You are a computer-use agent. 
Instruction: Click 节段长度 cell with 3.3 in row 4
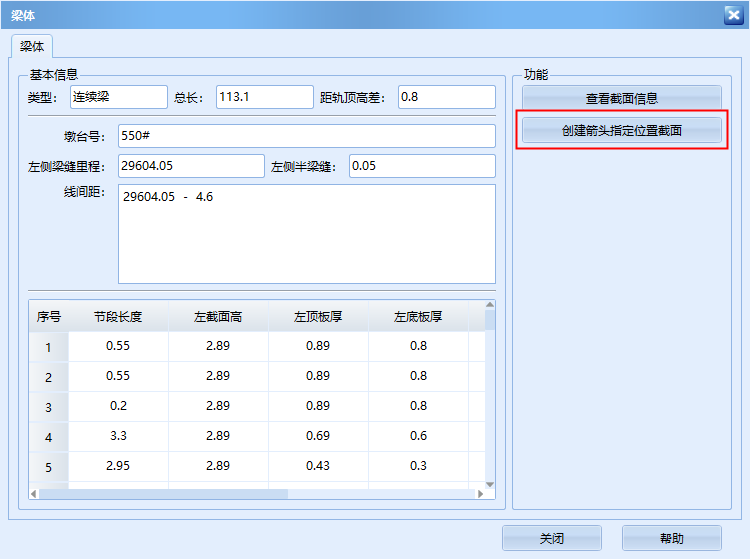coord(118,436)
